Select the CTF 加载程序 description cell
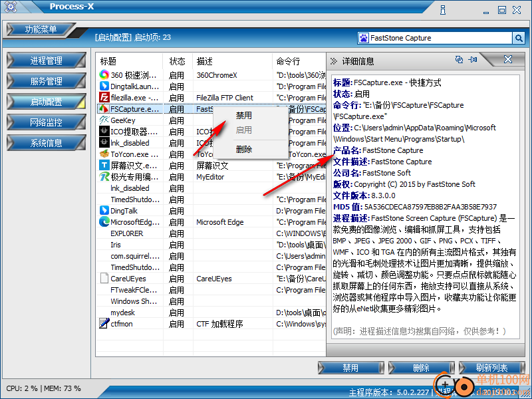 click(219, 324)
